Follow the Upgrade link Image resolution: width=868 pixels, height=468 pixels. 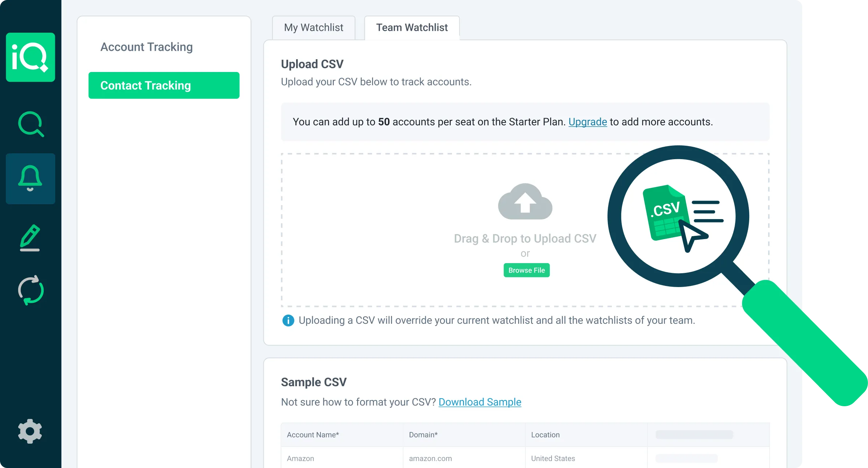tap(588, 122)
